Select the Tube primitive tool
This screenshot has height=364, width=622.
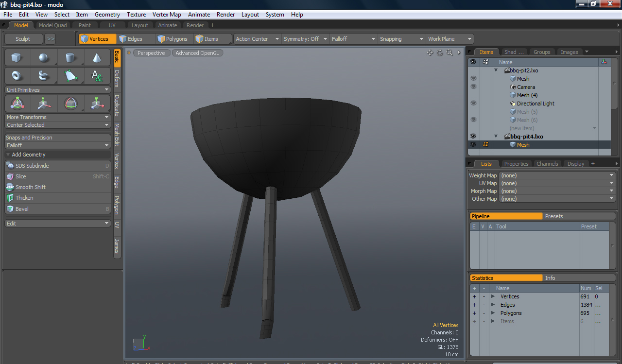pos(44,76)
